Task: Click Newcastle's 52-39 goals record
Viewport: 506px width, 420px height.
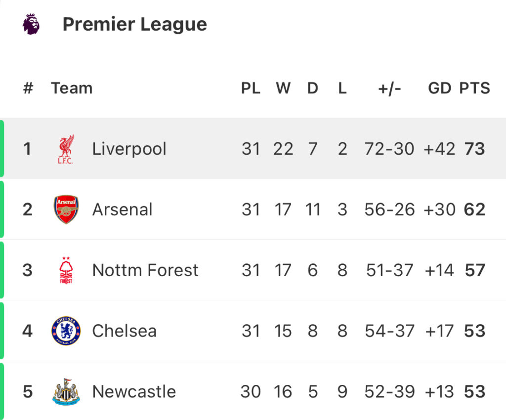Action: point(389,392)
